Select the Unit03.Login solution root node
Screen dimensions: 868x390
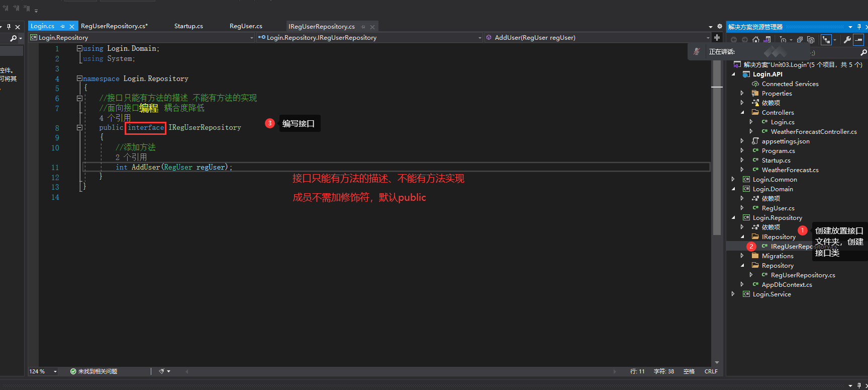point(803,65)
